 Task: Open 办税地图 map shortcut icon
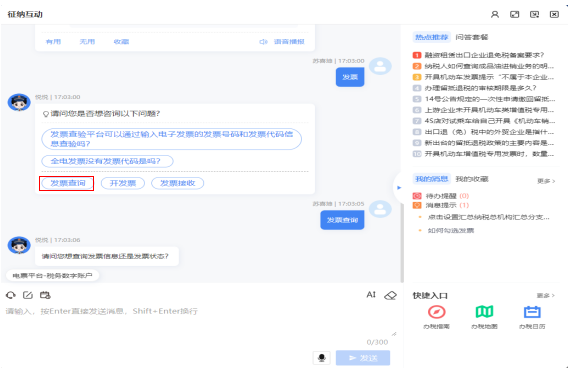click(484, 312)
